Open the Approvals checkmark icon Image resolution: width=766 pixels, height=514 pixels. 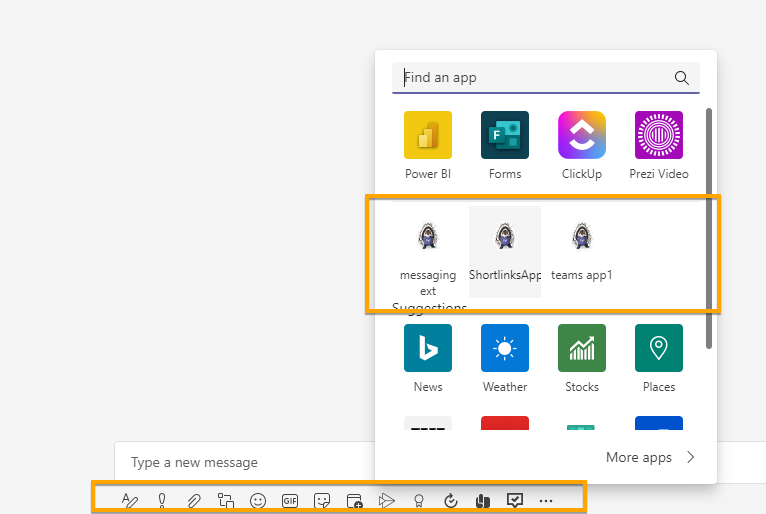tap(515, 500)
